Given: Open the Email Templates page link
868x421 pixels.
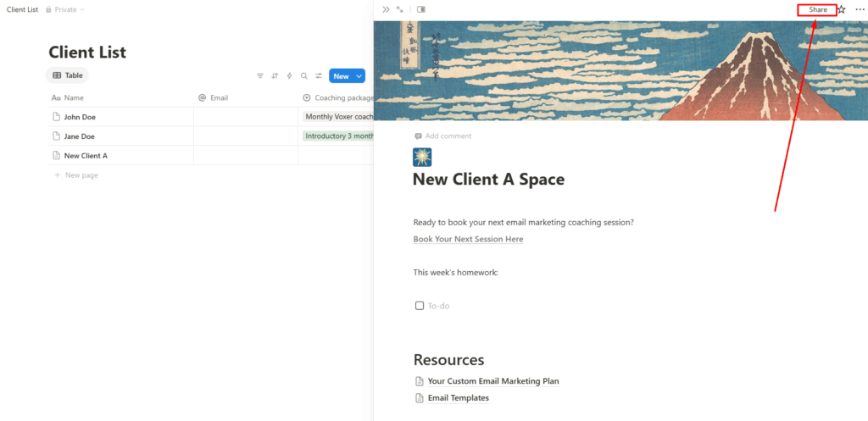Looking at the screenshot, I should pos(459,398).
